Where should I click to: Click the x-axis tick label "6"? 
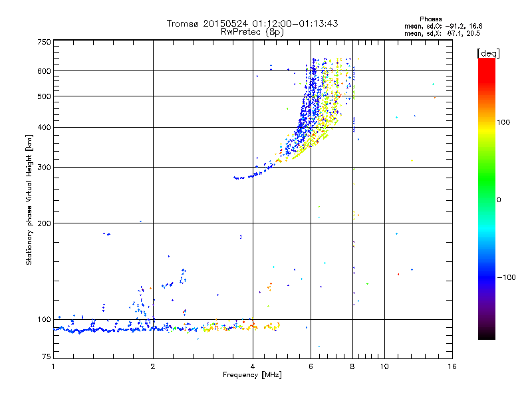pos(311,366)
